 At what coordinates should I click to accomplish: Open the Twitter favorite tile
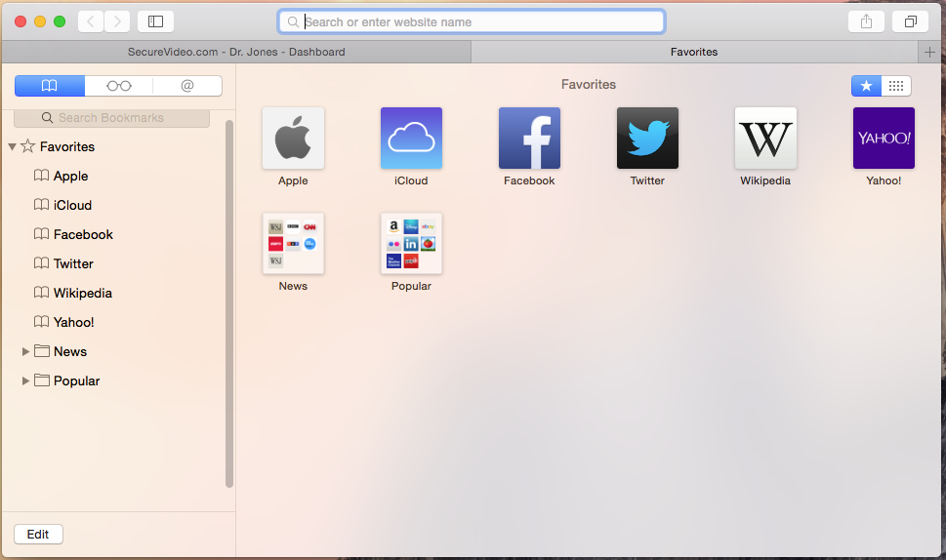click(x=647, y=139)
